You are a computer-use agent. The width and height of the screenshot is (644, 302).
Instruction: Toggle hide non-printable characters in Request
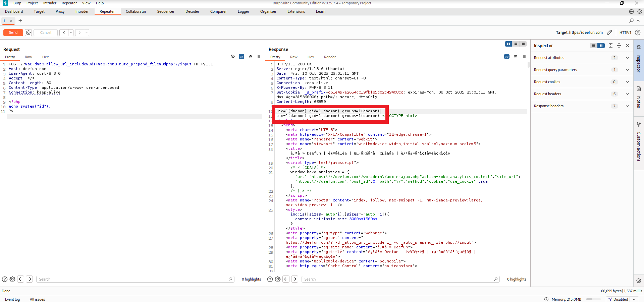tap(233, 56)
